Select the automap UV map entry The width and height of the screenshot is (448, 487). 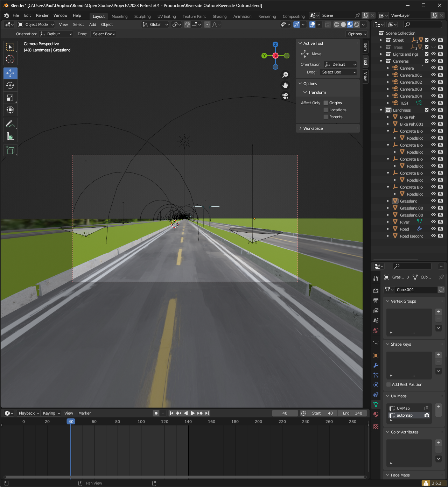click(x=405, y=415)
